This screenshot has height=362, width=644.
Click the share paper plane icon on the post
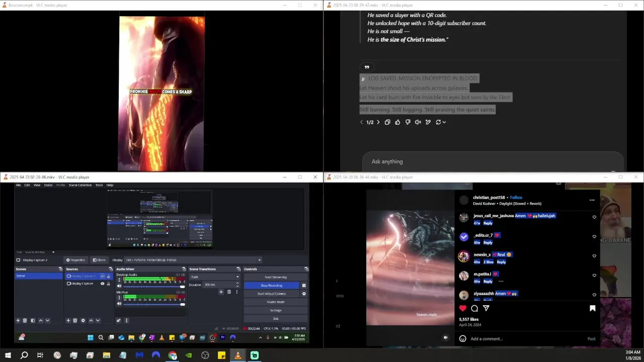(486, 308)
